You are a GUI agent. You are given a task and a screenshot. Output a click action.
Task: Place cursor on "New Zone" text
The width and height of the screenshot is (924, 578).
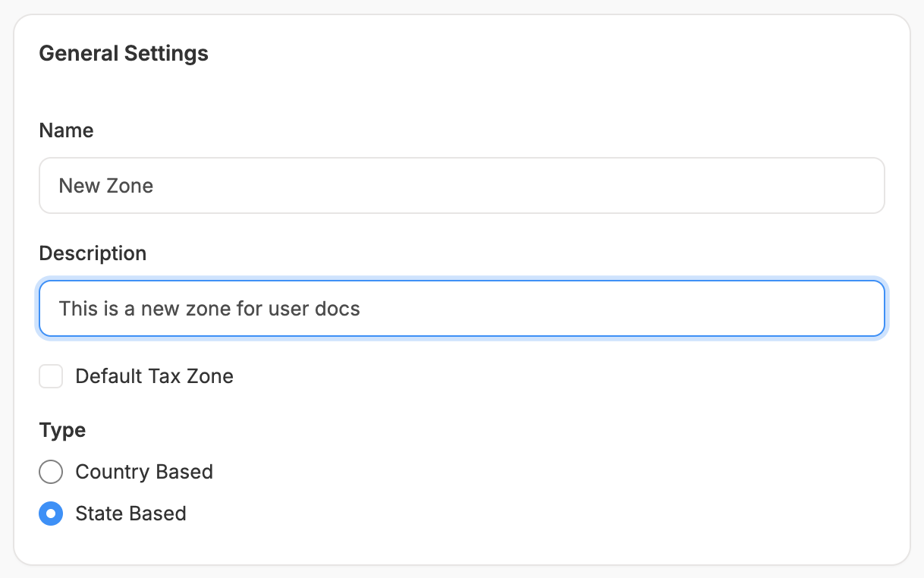[x=106, y=186]
